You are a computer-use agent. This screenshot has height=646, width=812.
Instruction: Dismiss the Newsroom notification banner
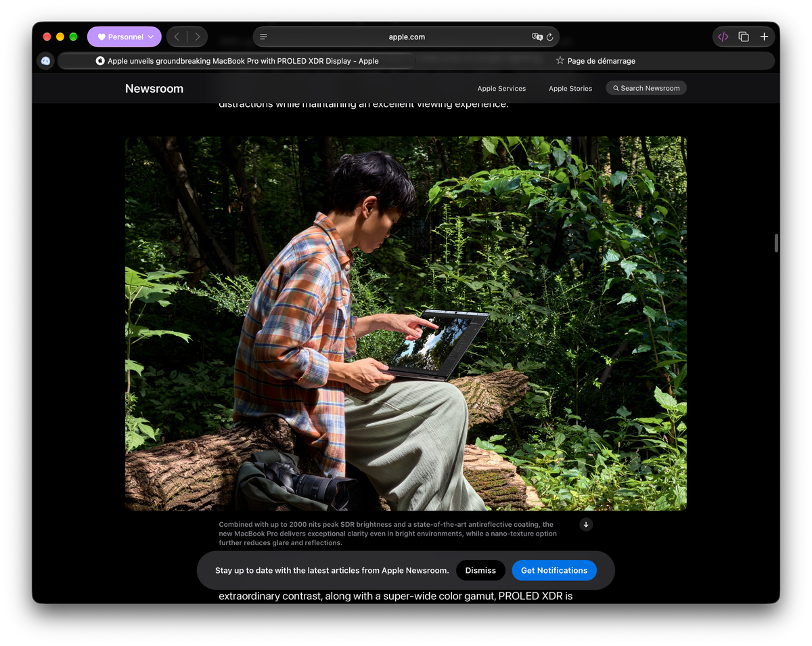pos(480,570)
